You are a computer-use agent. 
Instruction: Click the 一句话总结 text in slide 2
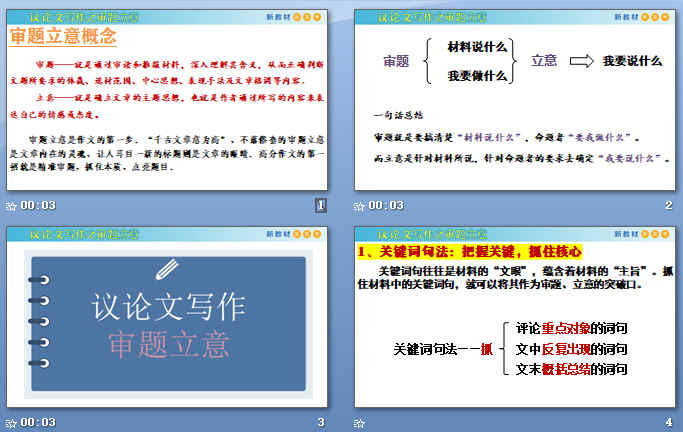(398, 115)
